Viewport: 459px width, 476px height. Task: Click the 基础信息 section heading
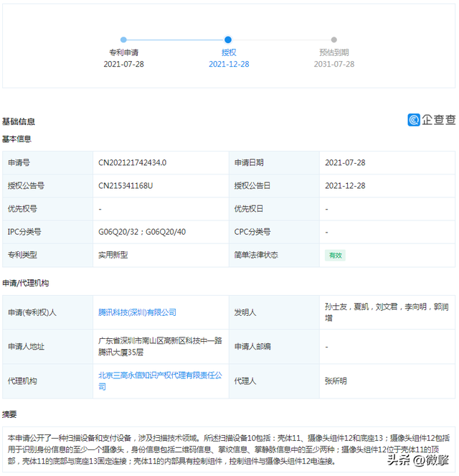click(19, 121)
